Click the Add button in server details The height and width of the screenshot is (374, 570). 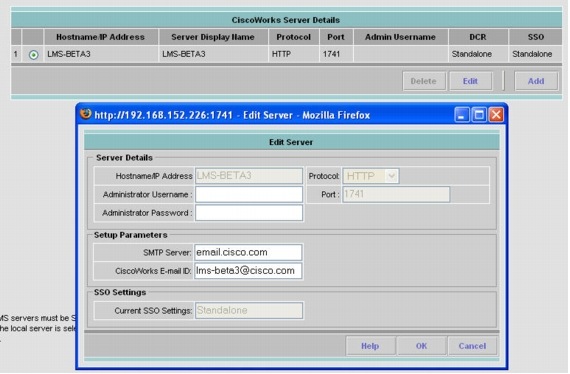click(x=536, y=81)
